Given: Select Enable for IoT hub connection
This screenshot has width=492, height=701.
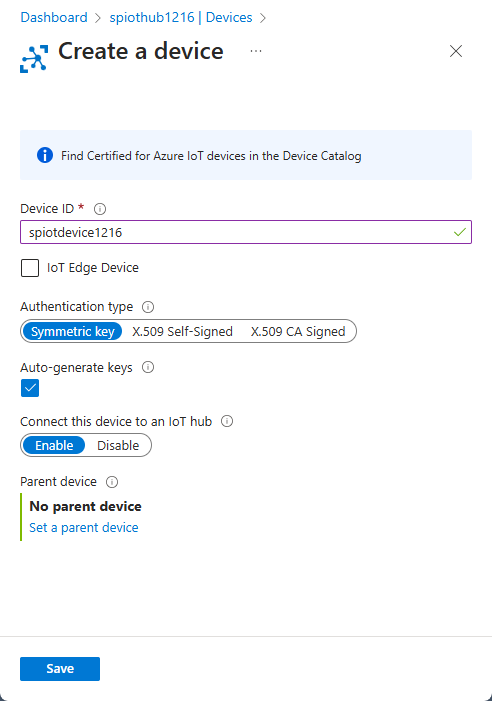Looking at the screenshot, I should pyautogui.click(x=54, y=445).
